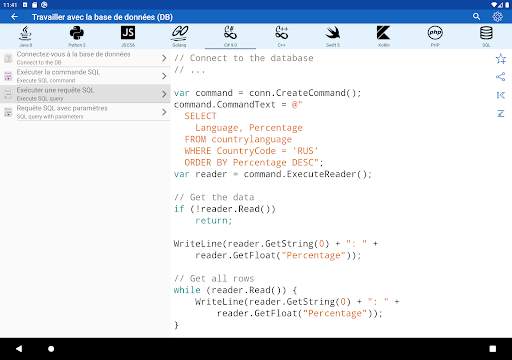Click 'FROM countrylanguage' code line
This screenshot has width=512, height=360.
238,139
